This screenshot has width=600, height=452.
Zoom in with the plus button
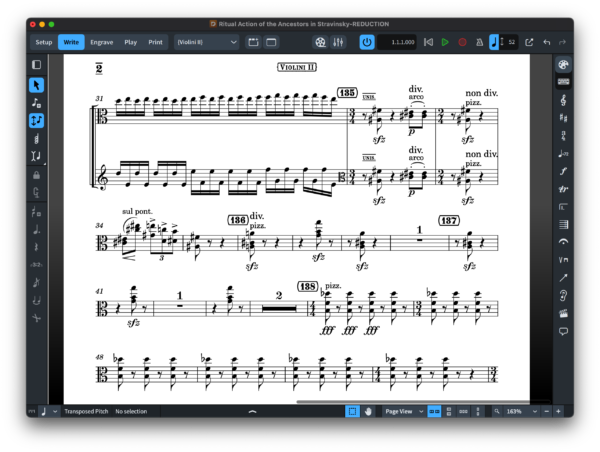point(558,411)
